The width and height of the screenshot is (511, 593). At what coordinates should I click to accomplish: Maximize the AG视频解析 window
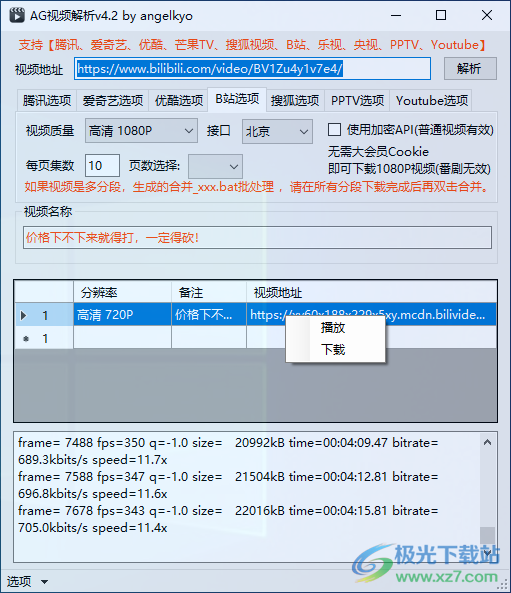tap(441, 16)
